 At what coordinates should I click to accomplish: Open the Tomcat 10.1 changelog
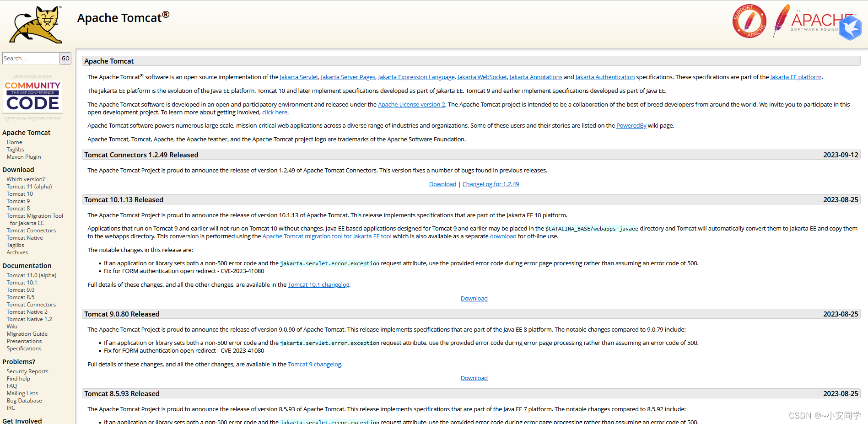click(x=318, y=285)
